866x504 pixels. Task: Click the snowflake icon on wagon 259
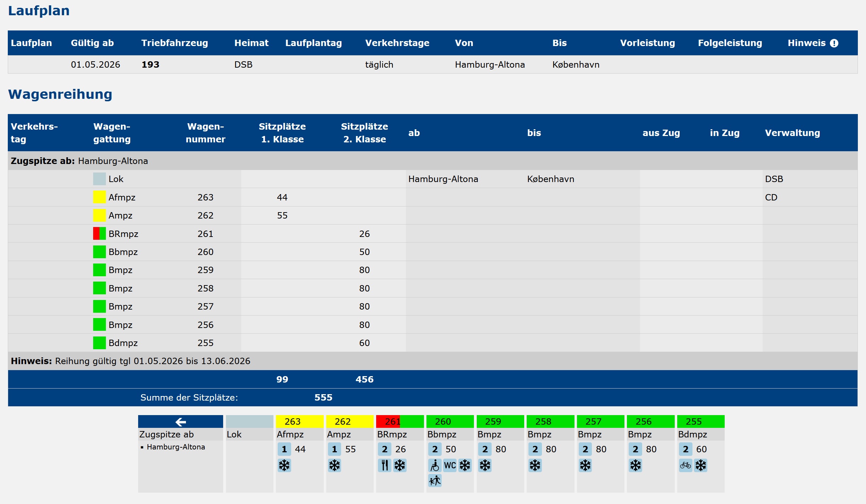click(485, 465)
